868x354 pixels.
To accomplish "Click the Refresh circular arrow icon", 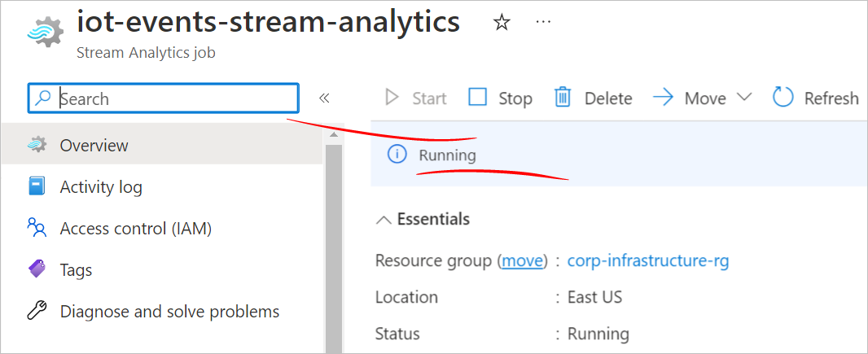I will point(783,98).
